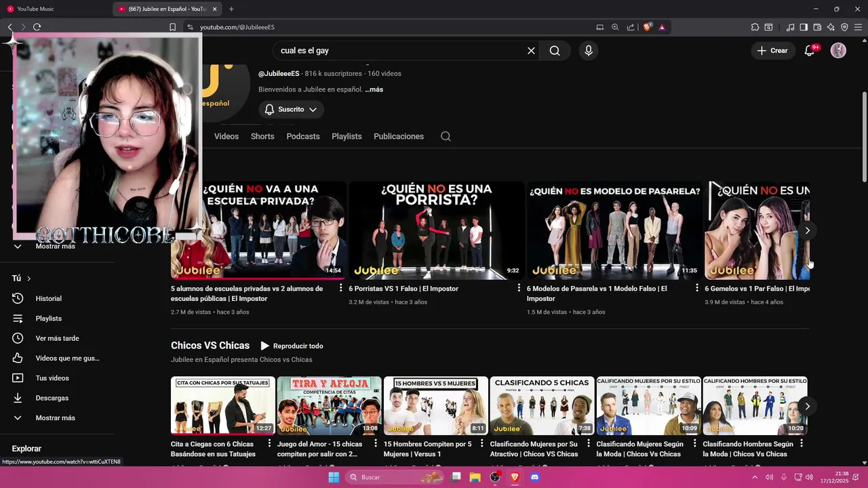Open options for Juego del Amor video
Viewport: 868px width, 488px height.
(376, 444)
